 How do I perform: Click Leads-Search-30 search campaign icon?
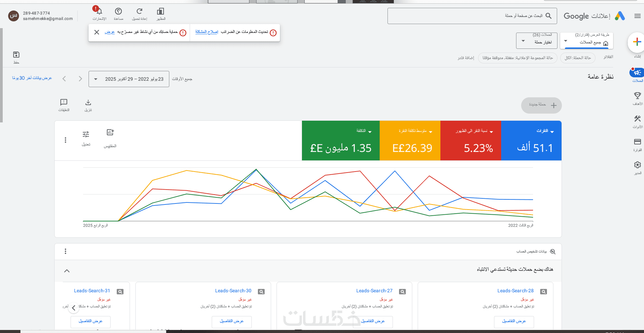click(261, 292)
